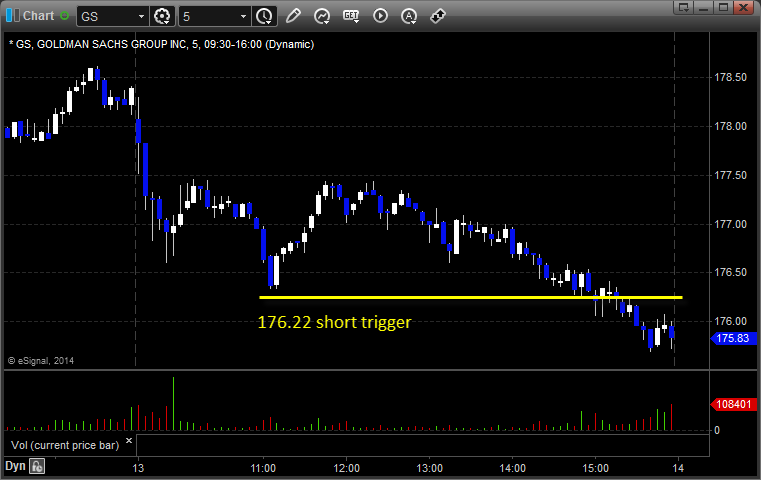761x480 pixels.
Task: Click the trade arrows icon
Action: 438,16
